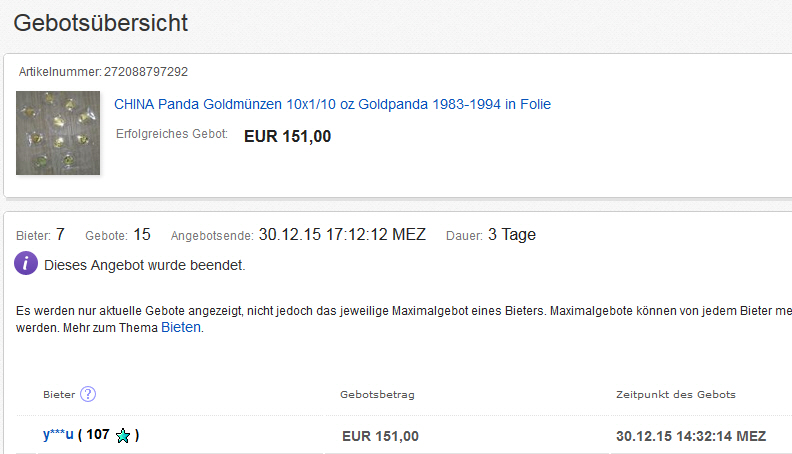
Task: Open bidder y***u profile link
Action: click(58, 435)
